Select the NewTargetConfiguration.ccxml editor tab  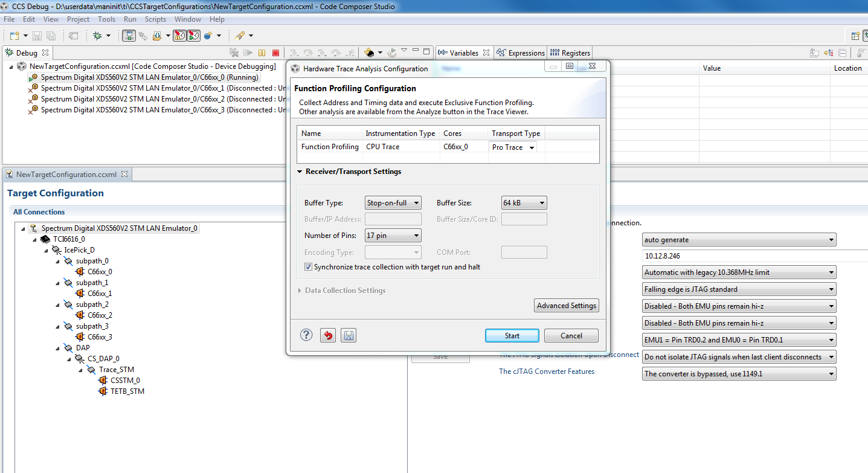point(66,175)
